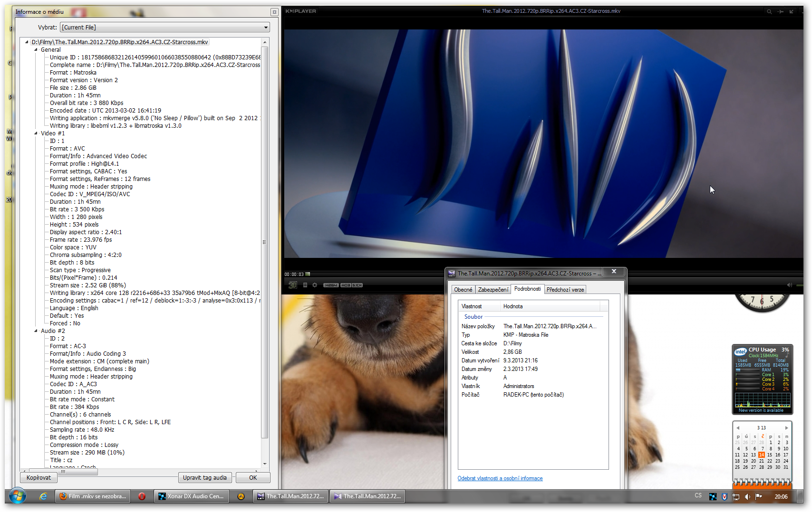Select the 'Frame rate : 23.976 fps' row
The width and height of the screenshot is (812, 512).
tap(81, 240)
